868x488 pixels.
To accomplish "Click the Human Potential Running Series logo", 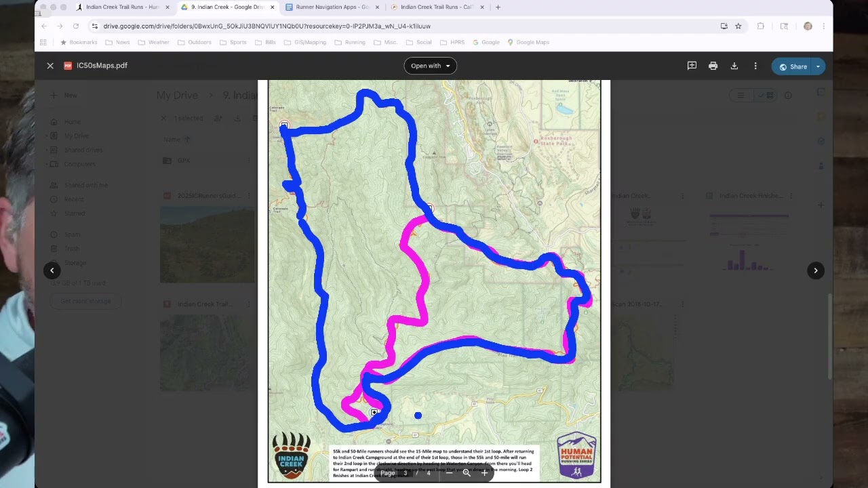I will (576, 455).
